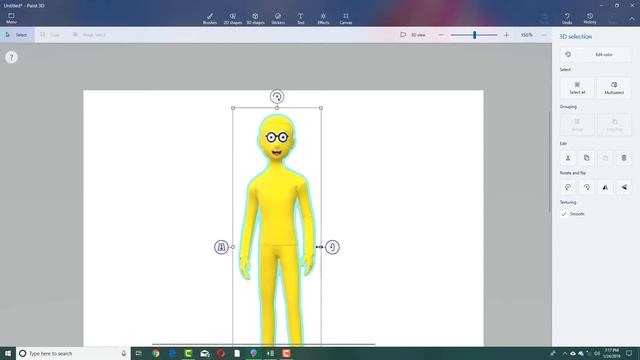This screenshot has width=640, height=360.
Task: Activate the Select tool
Action: pyautogui.click(x=16, y=35)
